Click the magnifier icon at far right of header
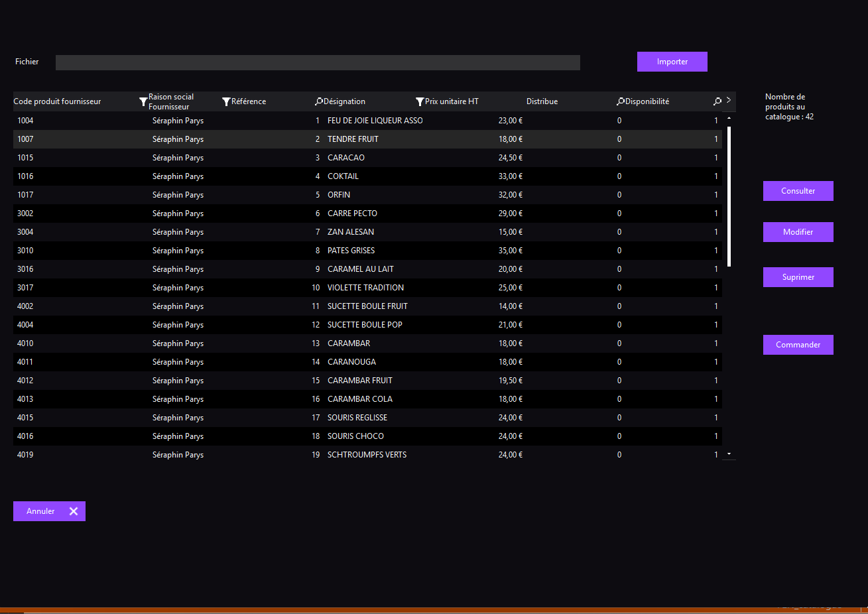The image size is (868, 614). click(x=717, y=101)
